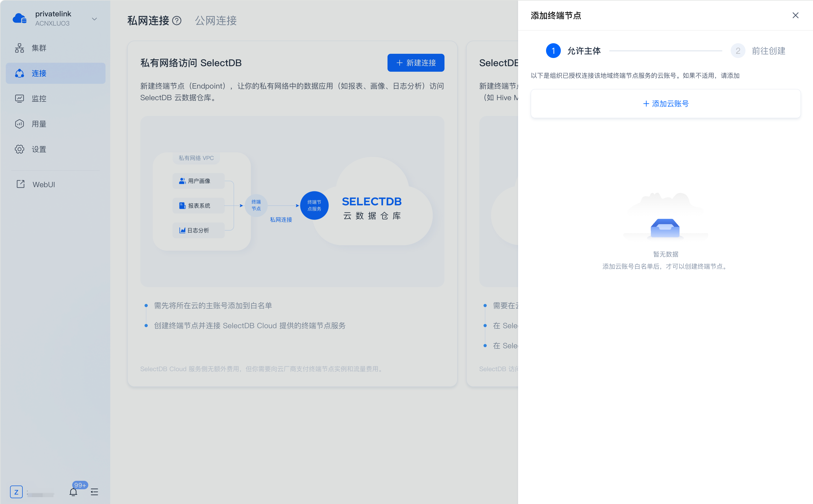
Task: Click the 私有网络访问 SelectDB card heading
Action: (191, 63)
